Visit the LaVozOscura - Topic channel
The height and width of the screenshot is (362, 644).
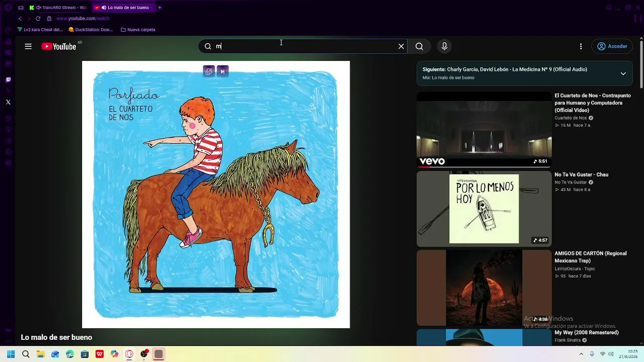(x=575, y=268)
